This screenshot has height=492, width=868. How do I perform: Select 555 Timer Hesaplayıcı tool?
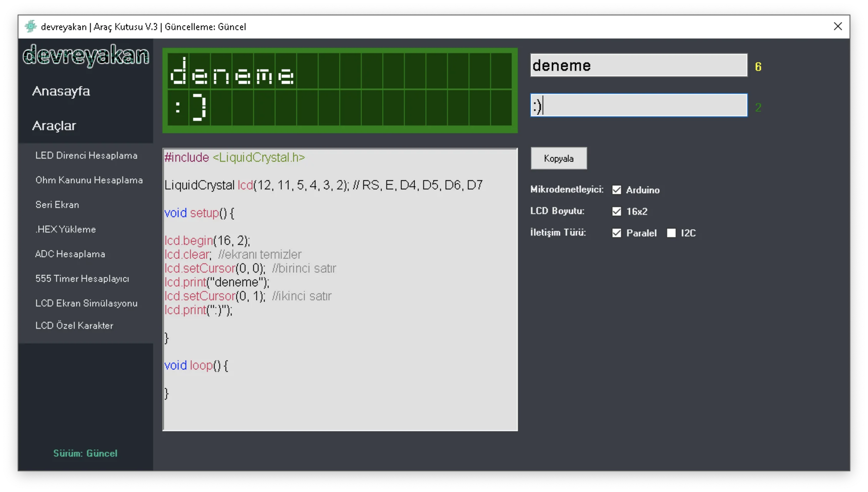[82, 279]
